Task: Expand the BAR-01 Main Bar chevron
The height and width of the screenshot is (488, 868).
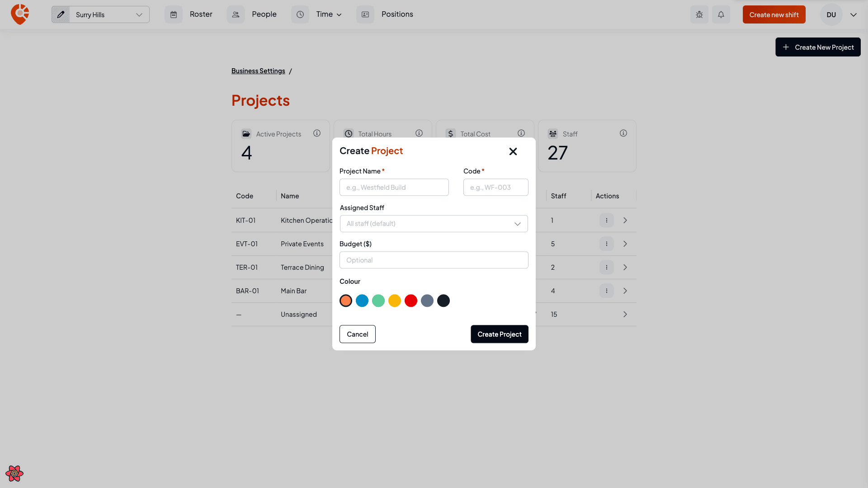Action: (625, 291)
